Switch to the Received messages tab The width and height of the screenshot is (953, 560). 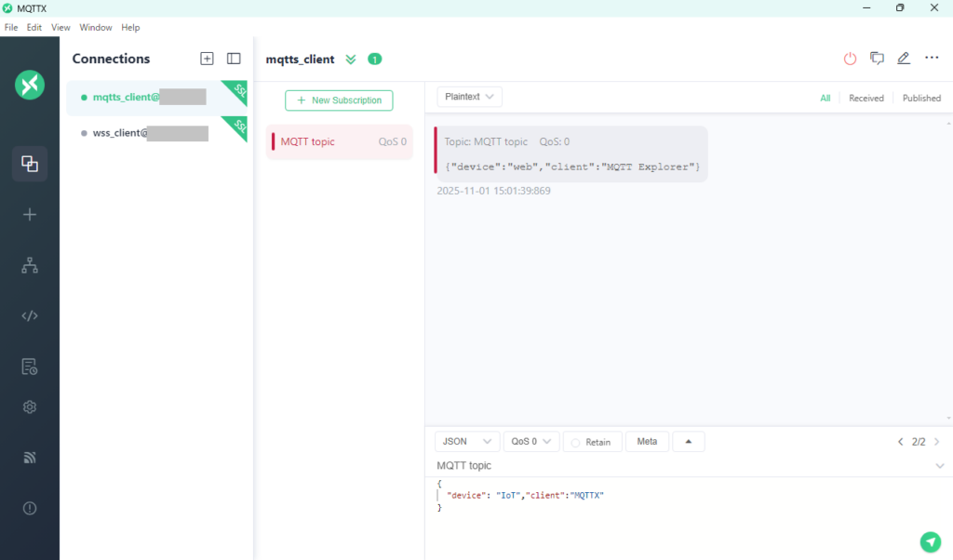click(x=866, y=98)
